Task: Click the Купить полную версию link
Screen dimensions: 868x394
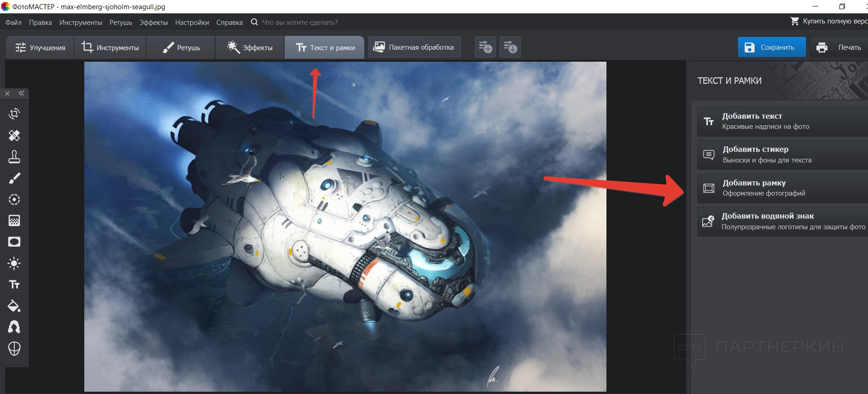Action: 835,21
